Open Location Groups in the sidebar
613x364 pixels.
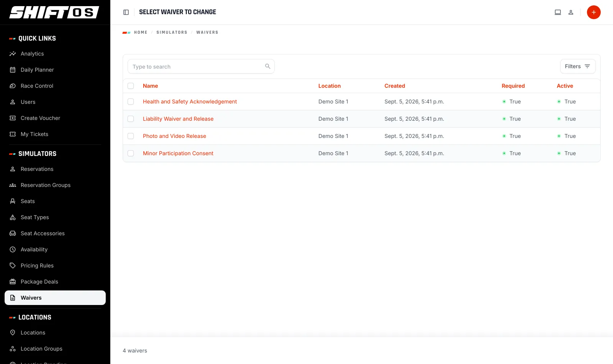pyautogui.click(x=55, y=349)
